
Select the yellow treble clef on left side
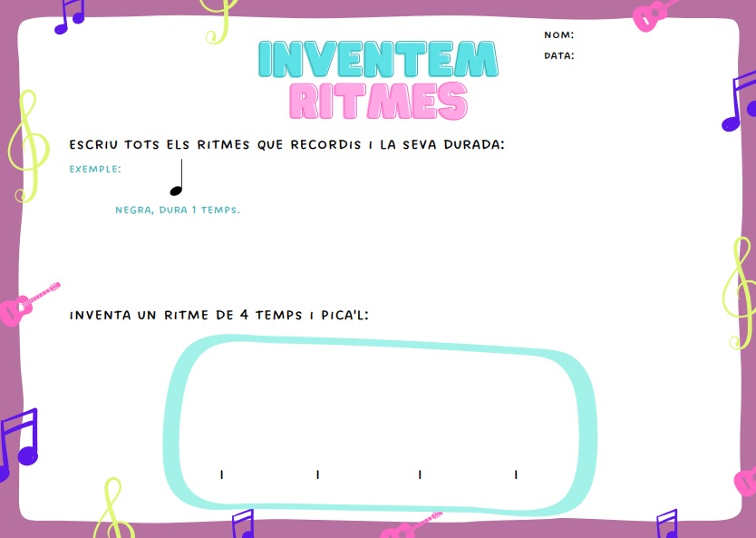point(27,150)
